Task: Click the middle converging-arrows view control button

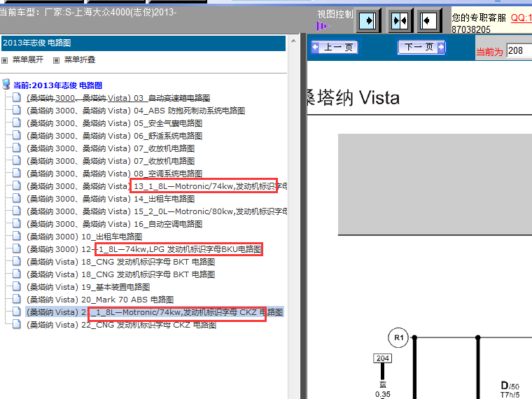Action: (400, 21)
